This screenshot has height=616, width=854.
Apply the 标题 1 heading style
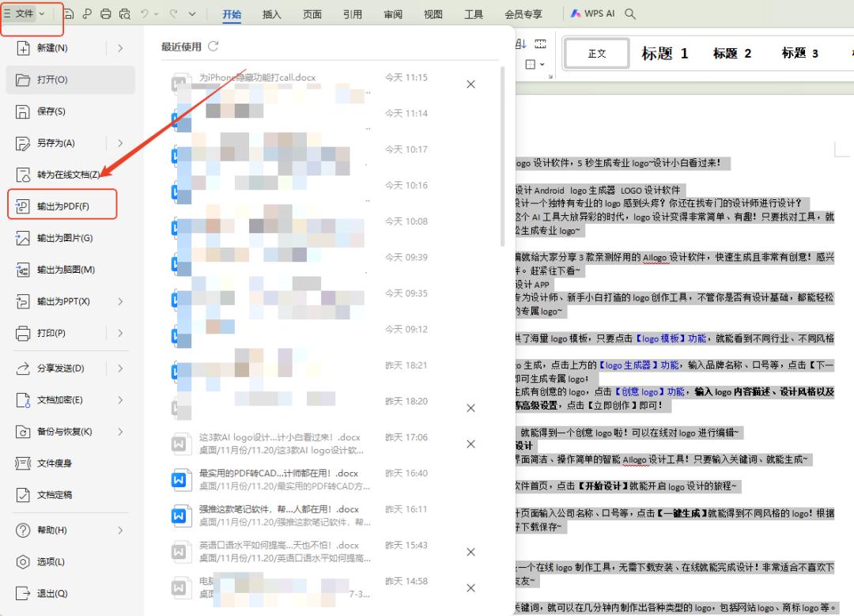coord(664,54)
